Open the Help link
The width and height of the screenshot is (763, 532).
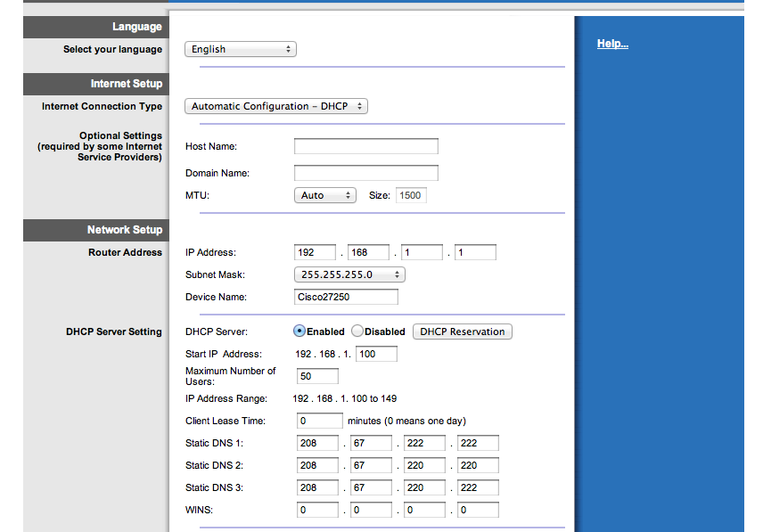click(x=612, y=44)
